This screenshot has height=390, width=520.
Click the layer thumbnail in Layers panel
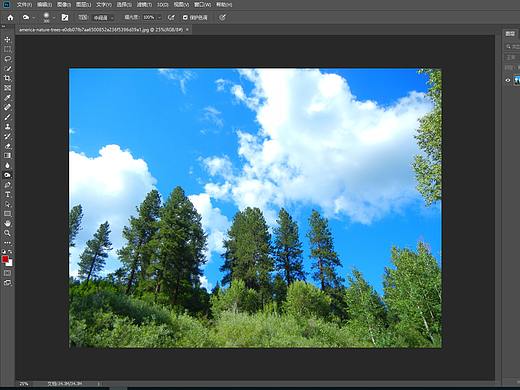[x=517, y=80]
